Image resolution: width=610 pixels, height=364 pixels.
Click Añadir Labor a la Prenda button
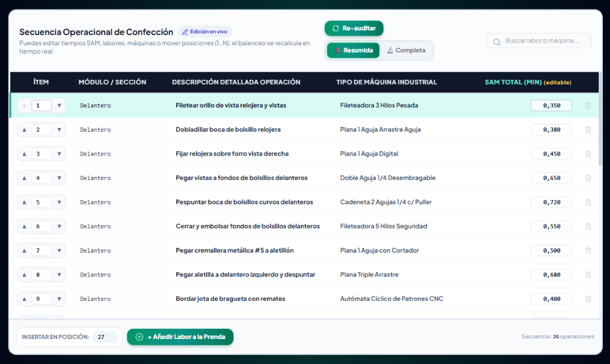click(x=180, y=337)
